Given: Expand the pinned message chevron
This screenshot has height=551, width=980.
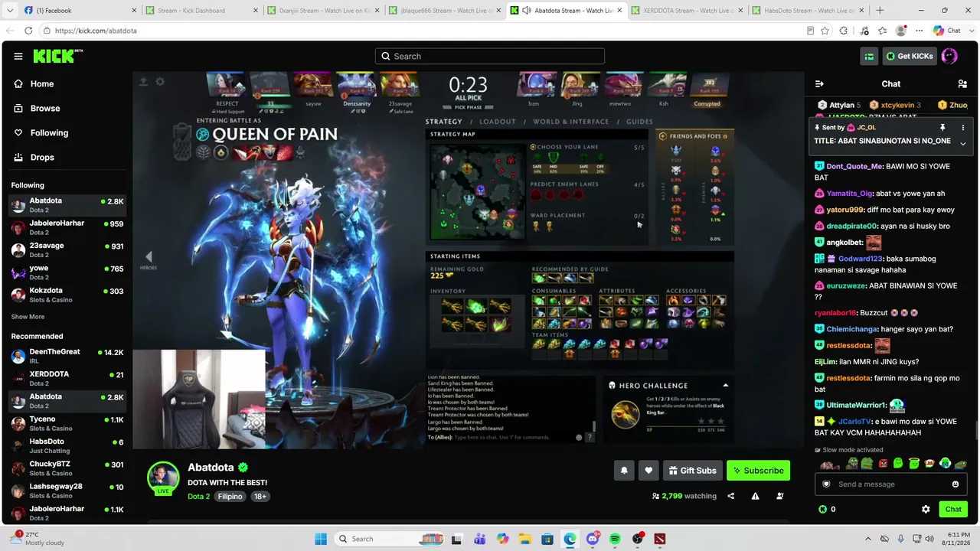Looking at the screenshot, I should point(963,143).
